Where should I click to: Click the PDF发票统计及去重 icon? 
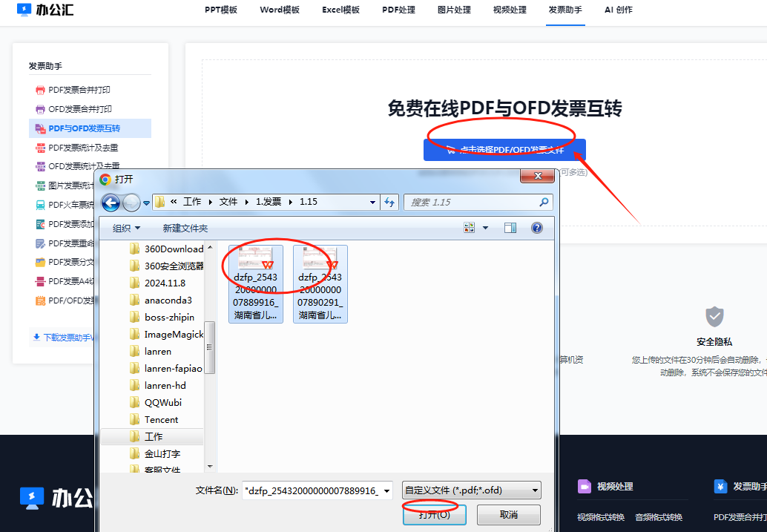40,148
